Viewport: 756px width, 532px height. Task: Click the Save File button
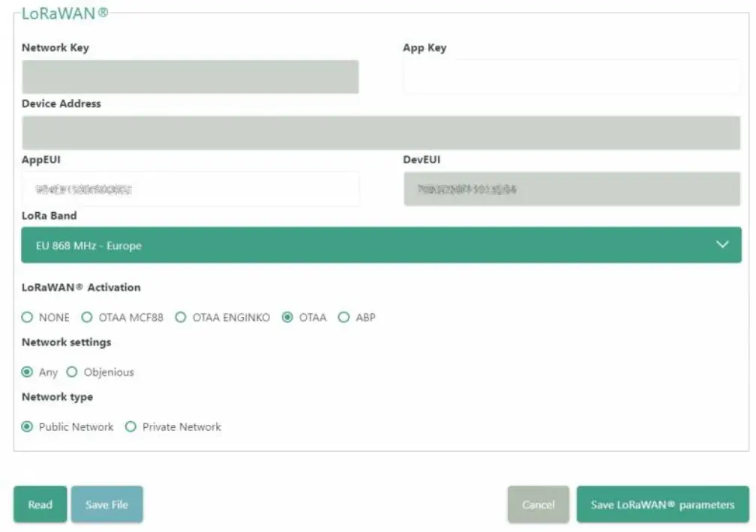pyautogui.click(x=107, y=504)
